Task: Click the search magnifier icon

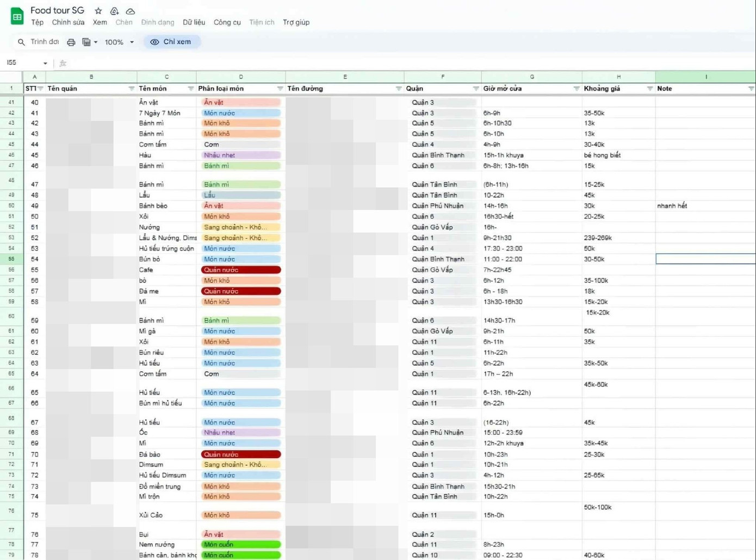Action: (x=21, y=42)
